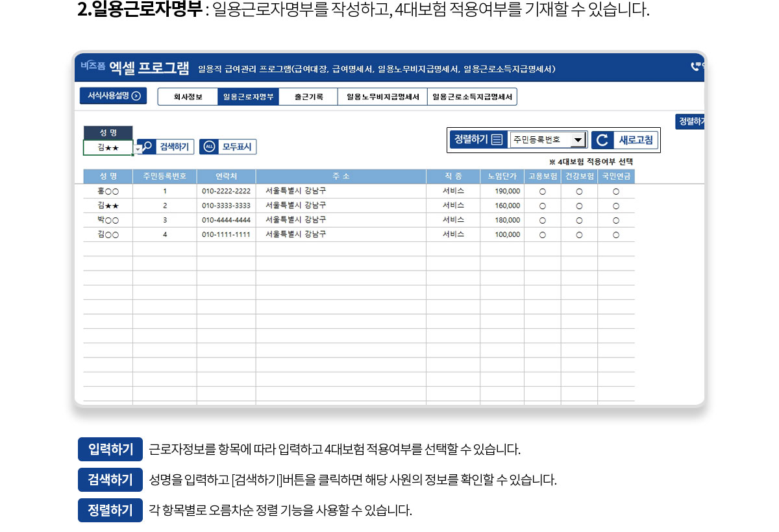
Task: Open the 일용근로소득지급명세서 tab
Action: 472,97
